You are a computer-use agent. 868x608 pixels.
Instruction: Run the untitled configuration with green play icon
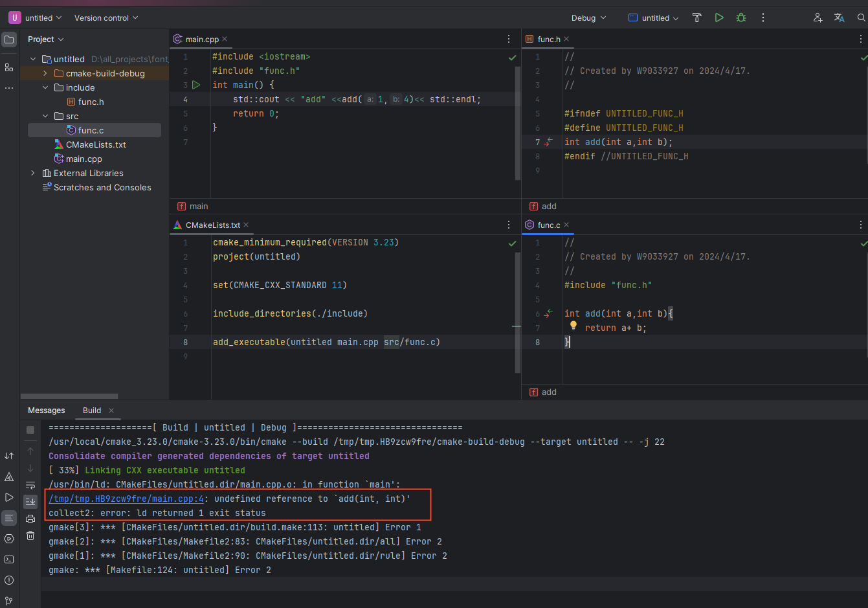pyautogui.click(x=719, y=17)
